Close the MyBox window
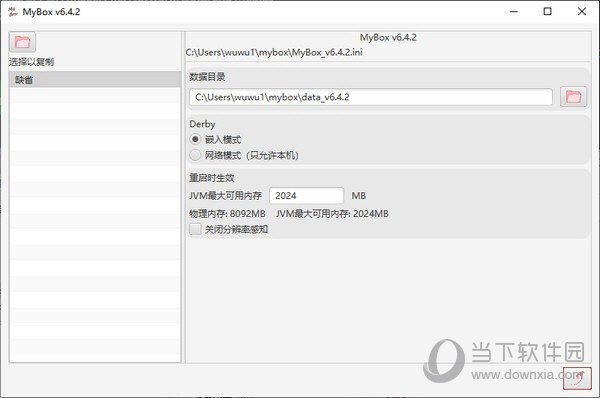600x398 pixels. (x=582, y=11)
